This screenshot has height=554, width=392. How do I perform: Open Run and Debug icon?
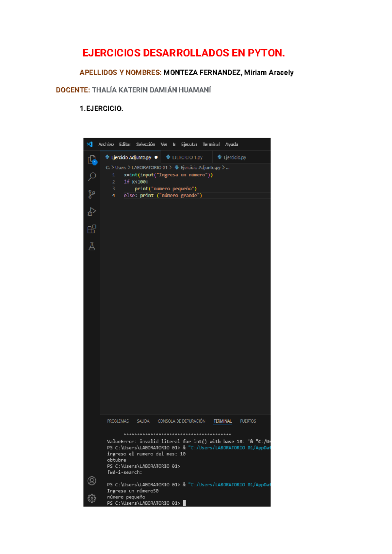pyautogui.click(x=92, y=212)
